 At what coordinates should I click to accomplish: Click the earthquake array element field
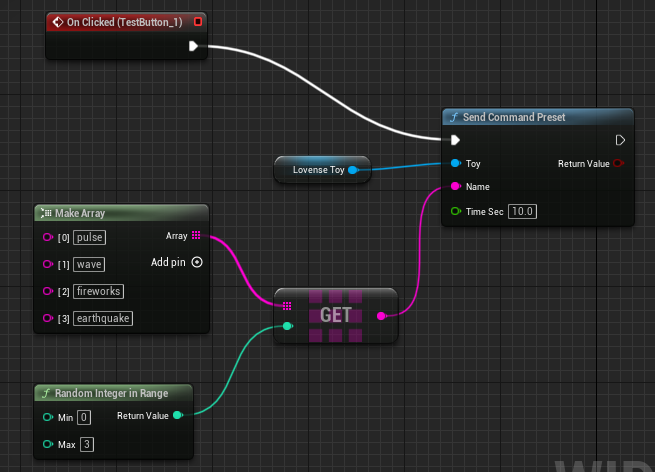tap(102, 318)
